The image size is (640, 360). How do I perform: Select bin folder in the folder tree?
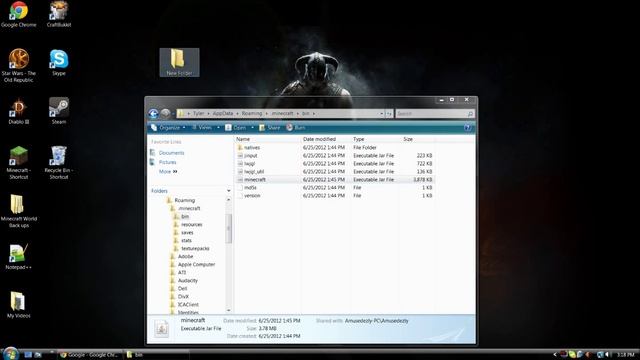click(185, 216)
